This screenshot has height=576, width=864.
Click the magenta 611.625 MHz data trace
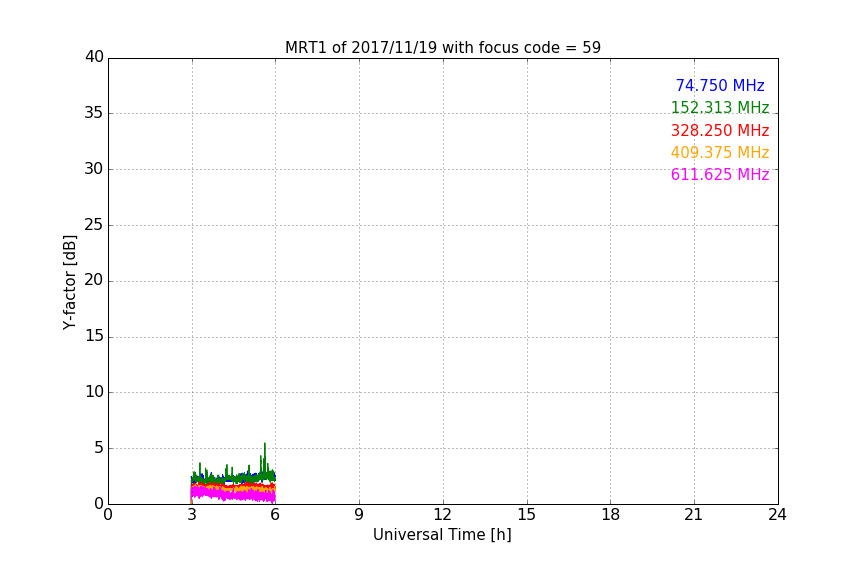point(233,494)
